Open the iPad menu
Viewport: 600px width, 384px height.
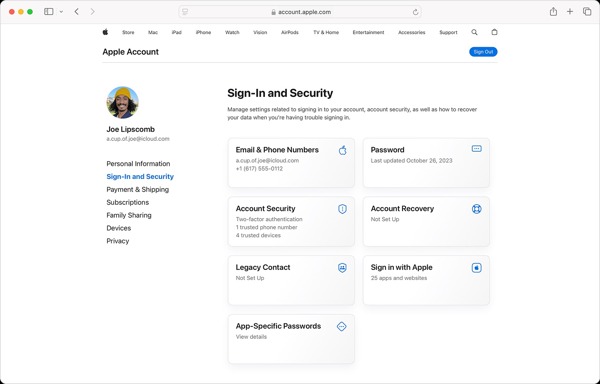tap(176, 33)
